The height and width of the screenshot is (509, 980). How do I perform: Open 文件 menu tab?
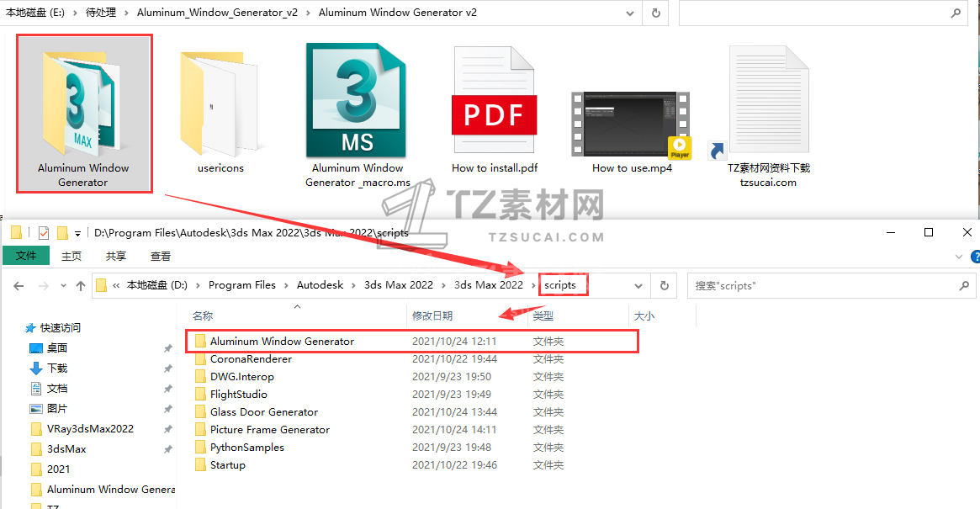[x=25, y=256]
